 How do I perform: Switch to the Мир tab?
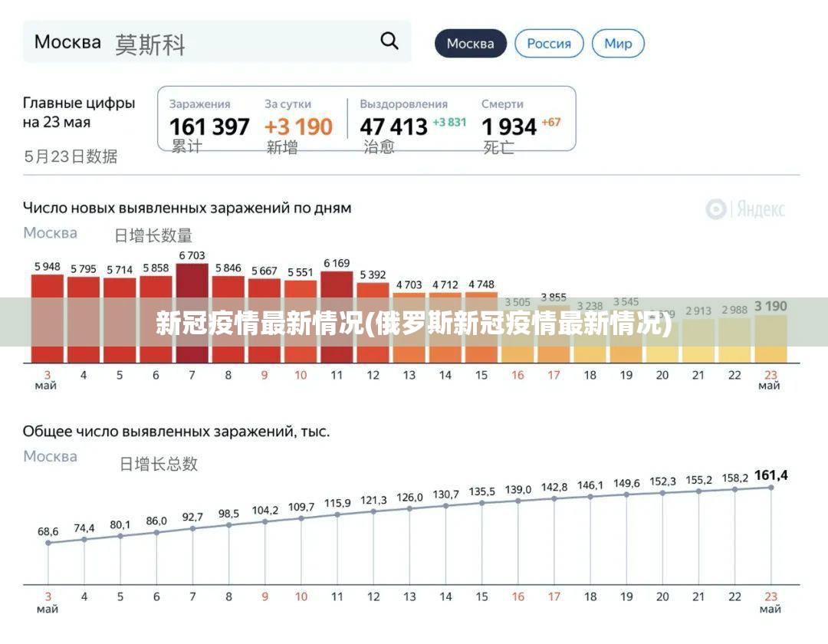point(618,43)
